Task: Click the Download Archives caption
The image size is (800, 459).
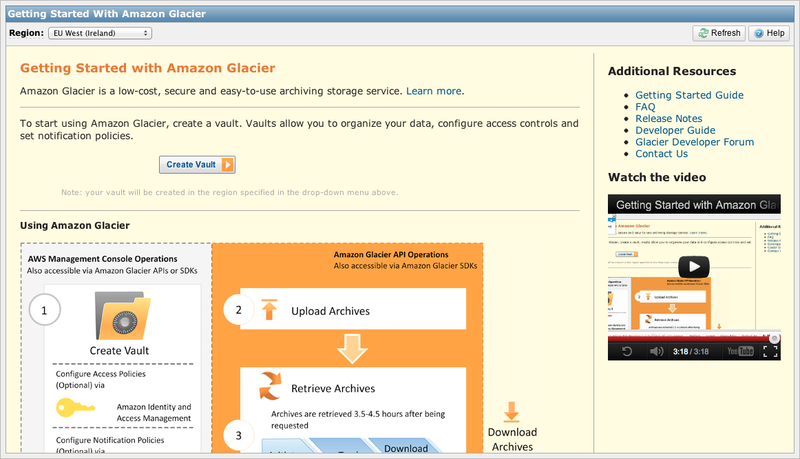Action: point(512,439)
